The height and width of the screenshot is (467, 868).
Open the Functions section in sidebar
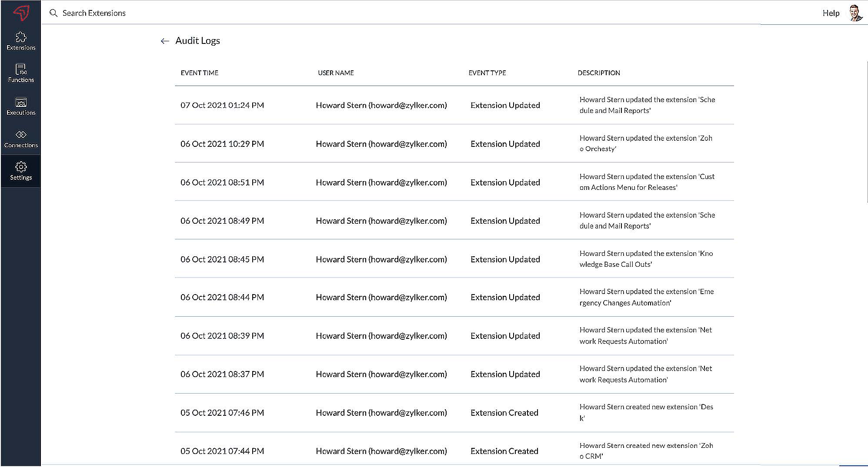pyautogui.click(x=21, y=73)
